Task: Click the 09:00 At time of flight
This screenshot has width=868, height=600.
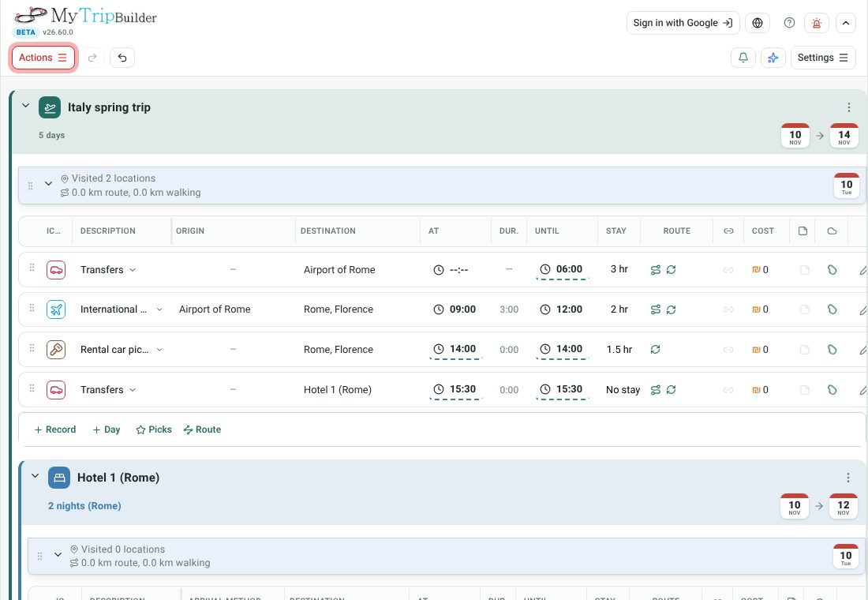Action: point(455,309)
